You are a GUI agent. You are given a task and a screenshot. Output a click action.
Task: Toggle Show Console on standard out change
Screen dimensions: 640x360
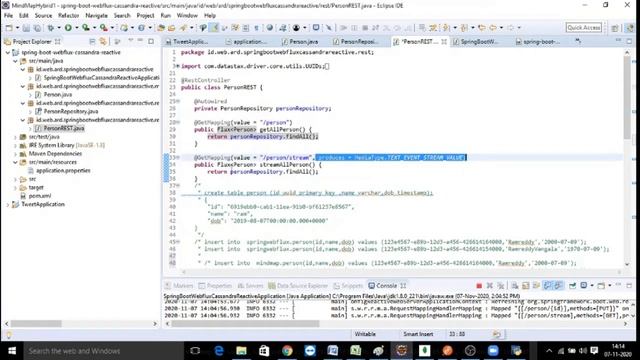pos(547,286)
